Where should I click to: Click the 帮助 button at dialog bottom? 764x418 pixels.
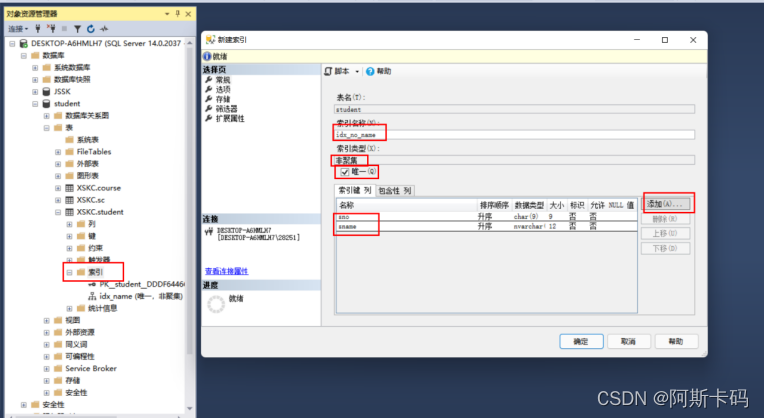pos(676,342)
